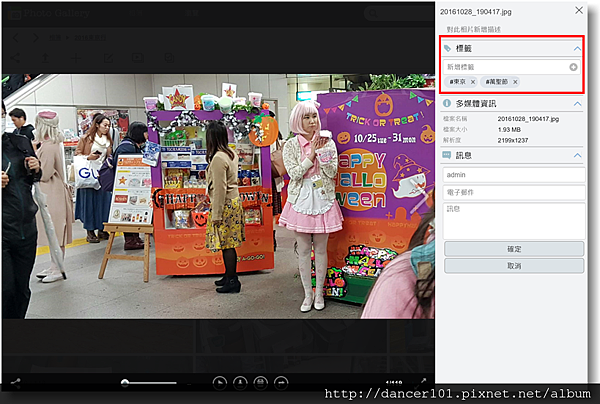Start slideshow with bottom play icon

click(x=220, y=383)
